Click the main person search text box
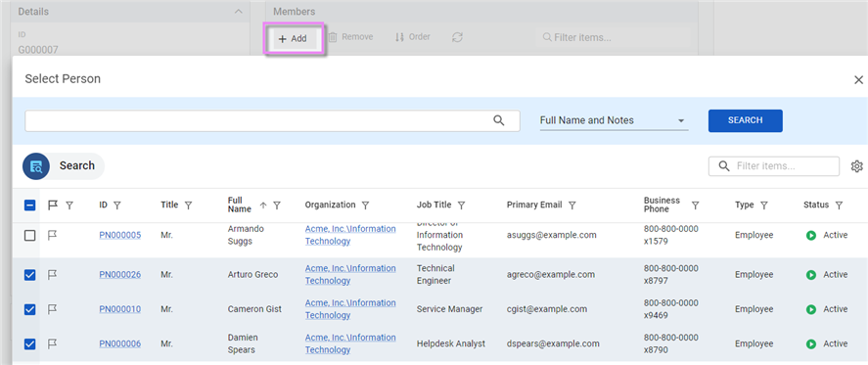Image resolution: width=868 pixels, height=365 pixels. 272,120
